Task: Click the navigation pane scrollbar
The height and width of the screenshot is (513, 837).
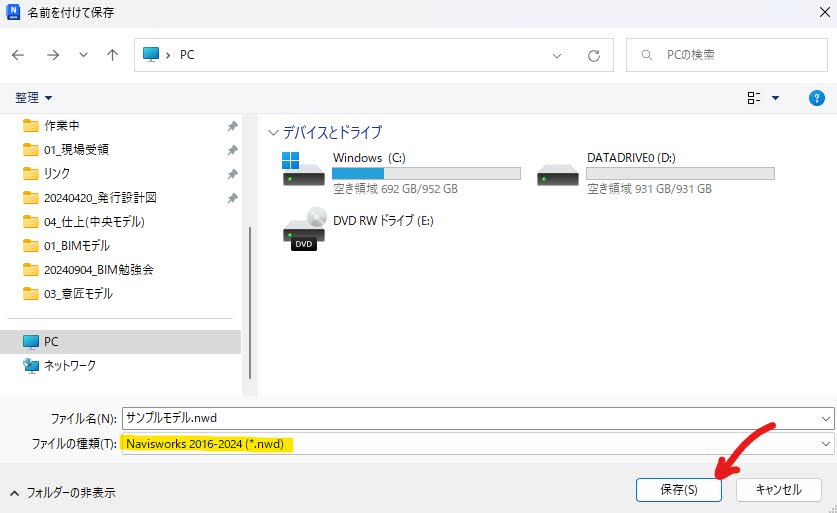Action: (x=249, y=302)
